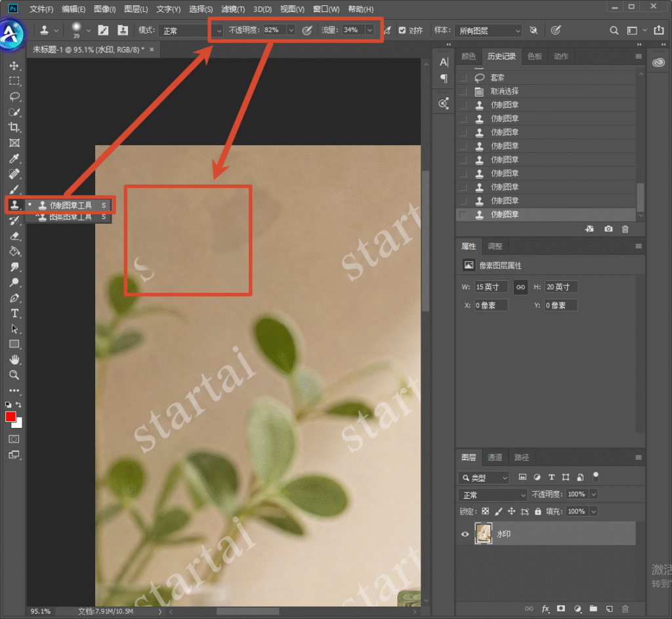Toggle lock image pixels brush icon
Screen dimensions: 672x619
pyautogui.click(x=498, y=511)
